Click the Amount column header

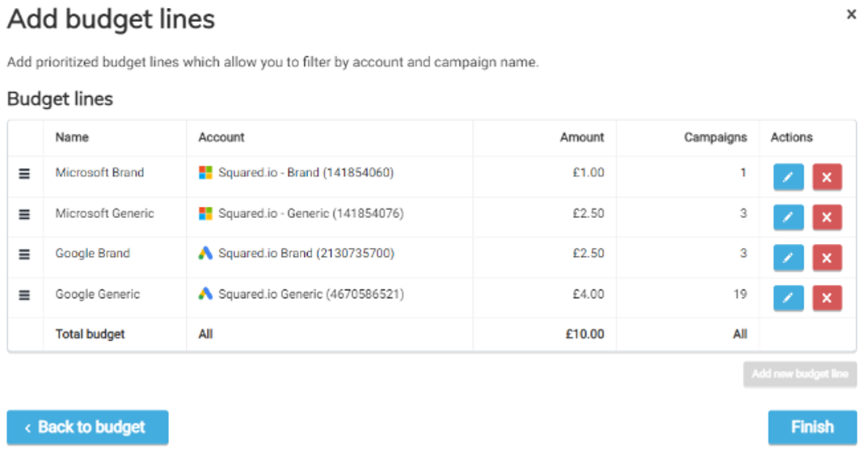point(582,137)
